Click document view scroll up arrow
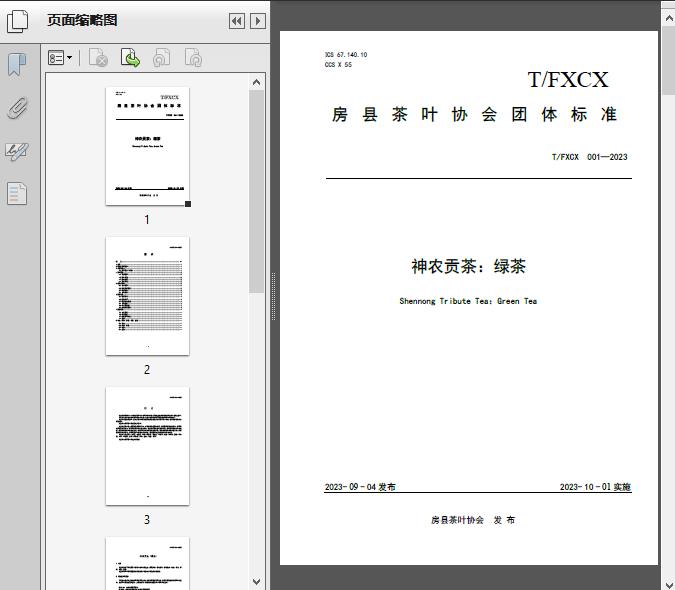 tap(669, 18)
